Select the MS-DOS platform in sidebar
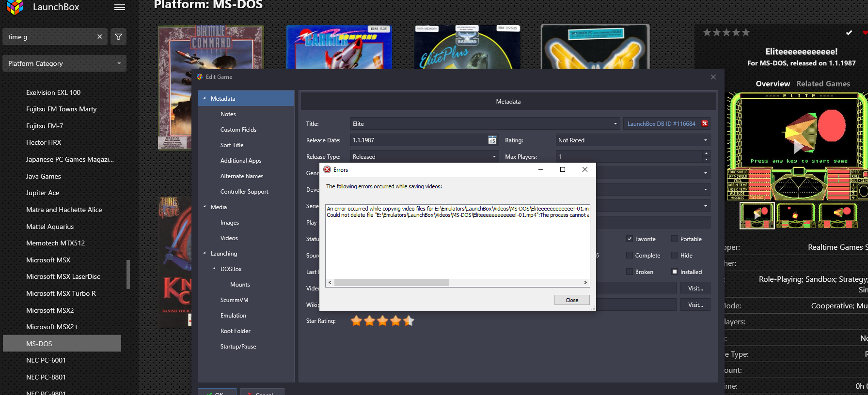The width and height of the screenshot is (868, 395). pos(62,344)
